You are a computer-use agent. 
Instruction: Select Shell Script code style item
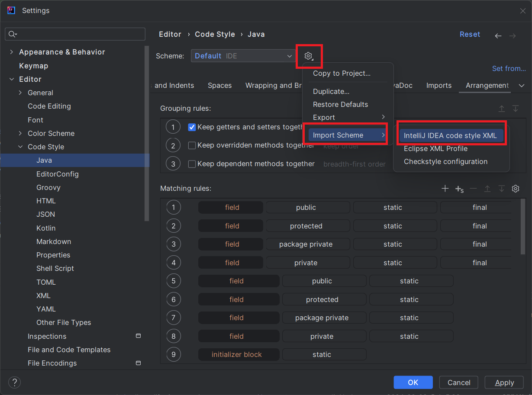pos(55,268)
